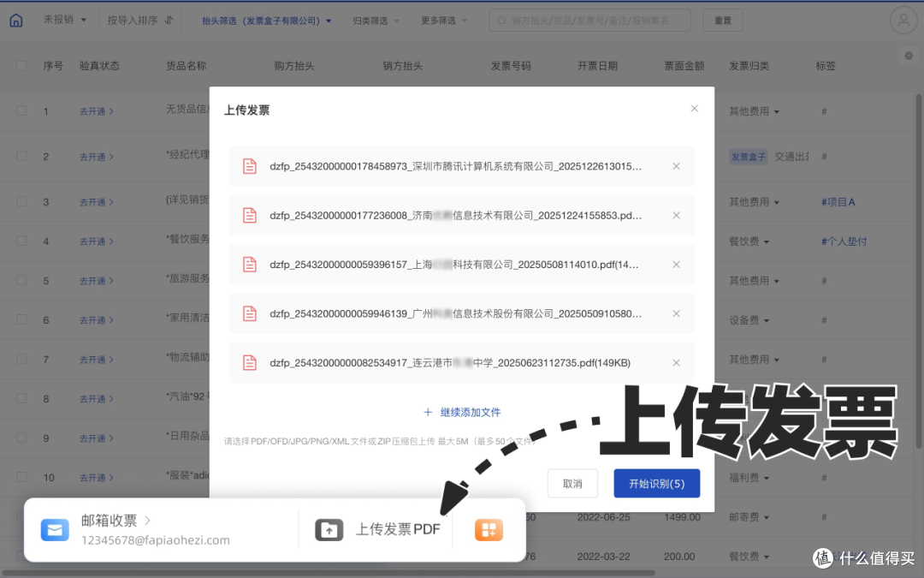Image resolution: width=924 pixels, height=578 pixels.
Task: Click 去开通 in row 1
Action: coord(96,110)
